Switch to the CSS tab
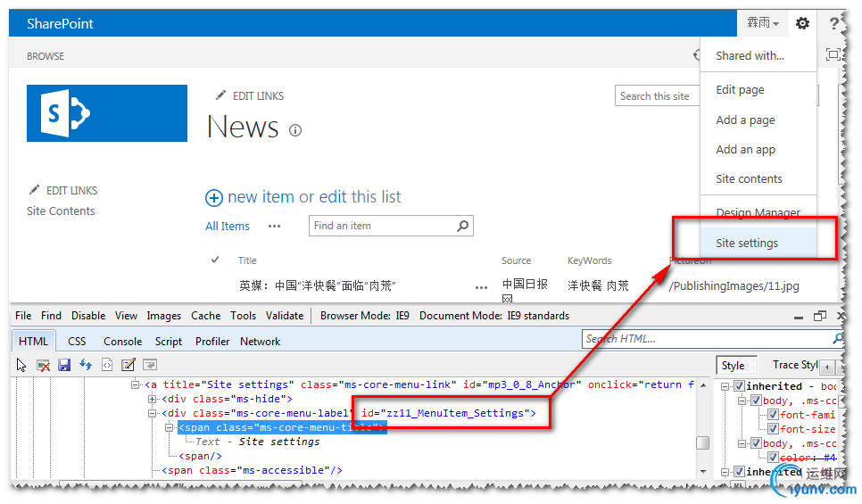This screenshot has width=862, height=504. 77,342
